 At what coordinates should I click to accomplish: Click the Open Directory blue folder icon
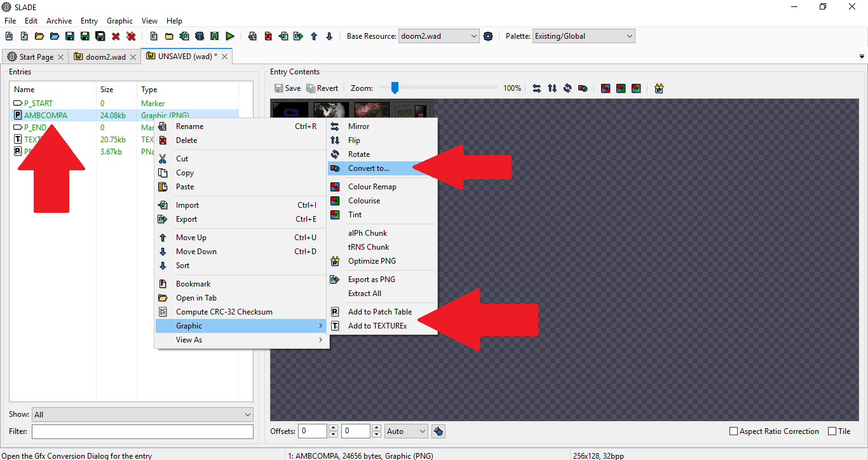coord(55,36)
